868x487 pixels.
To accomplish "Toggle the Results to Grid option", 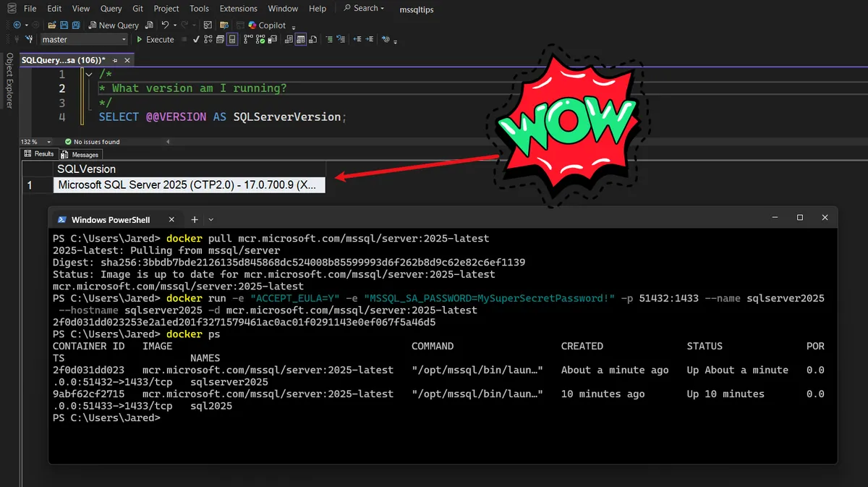I will pos(299,40).
